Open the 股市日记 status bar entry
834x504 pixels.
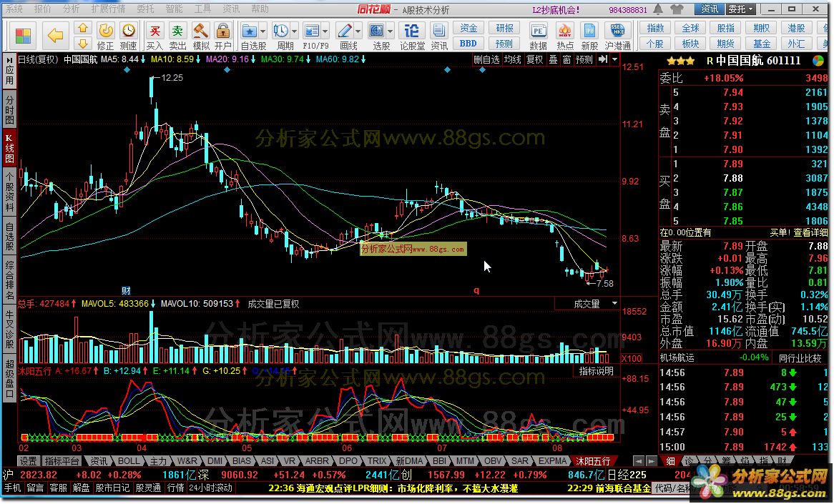(x=112, y=488)
